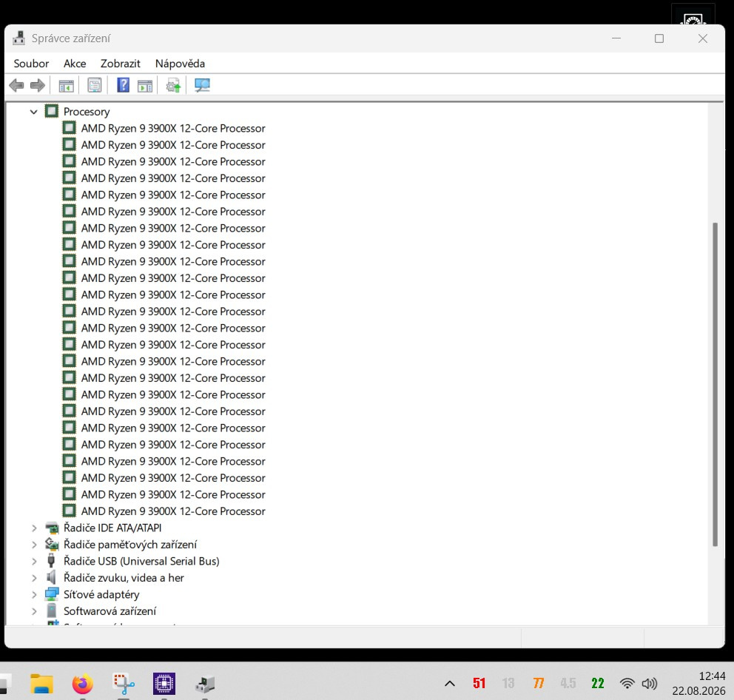The image size is (734, 700).
Task: Click the monitor icon beside Síťové adaptéry
Action: (52, 594)
